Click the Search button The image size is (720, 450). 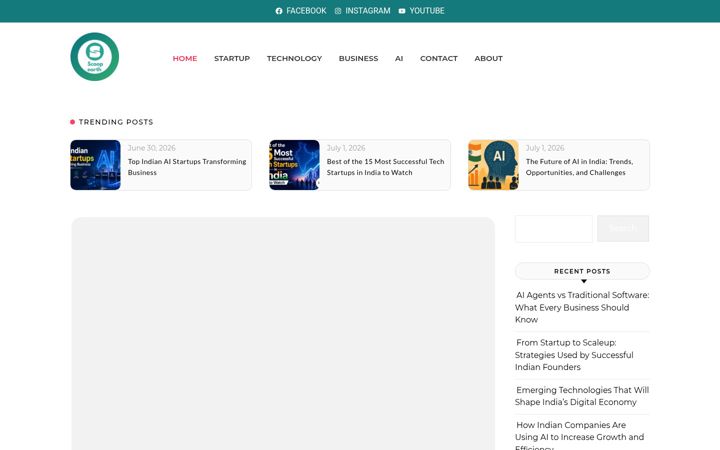(x=623, y=228)
